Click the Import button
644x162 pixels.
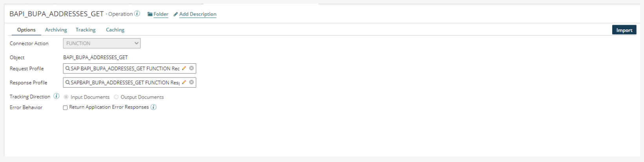pyautogui.click(x=624, y=30)
